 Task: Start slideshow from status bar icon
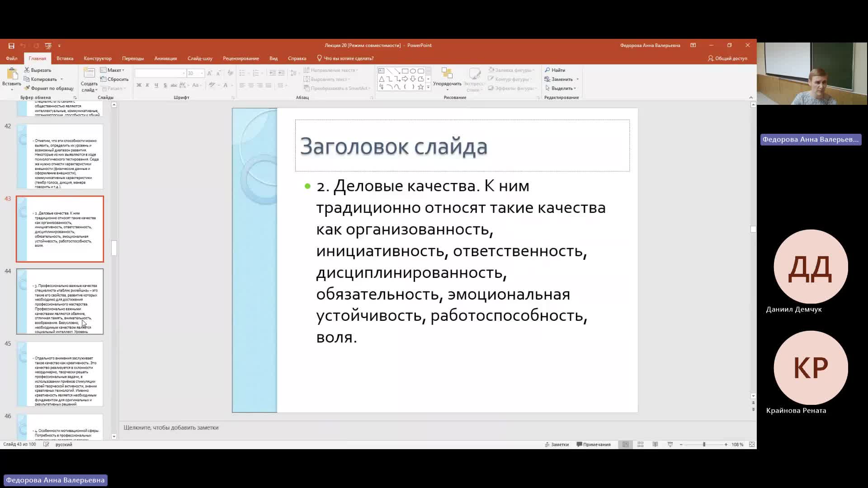tap(670, 445)
